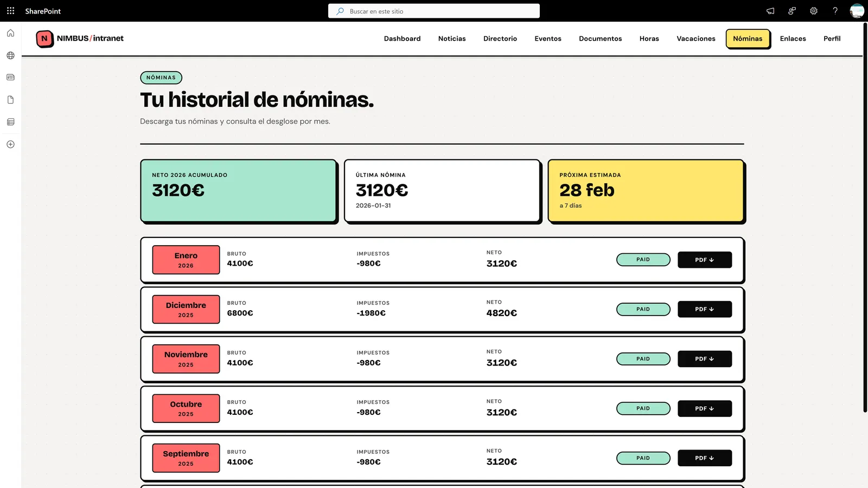Click the Enero neto value 3120€
The width and height of the screenshot is (868, 488).
[x=502, y=264]
